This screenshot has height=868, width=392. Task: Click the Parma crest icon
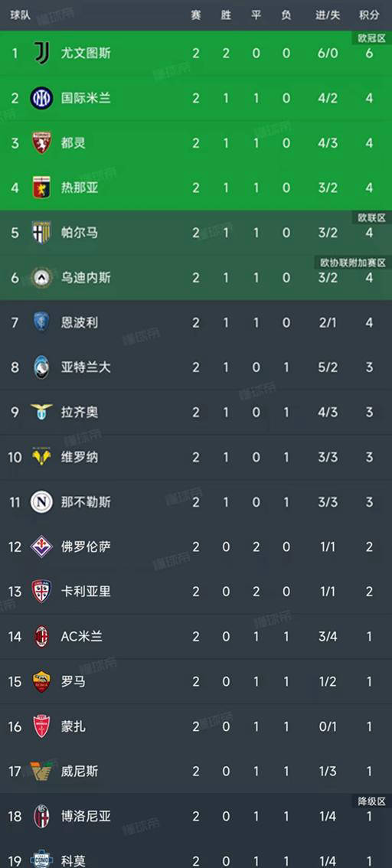point(42,233)
